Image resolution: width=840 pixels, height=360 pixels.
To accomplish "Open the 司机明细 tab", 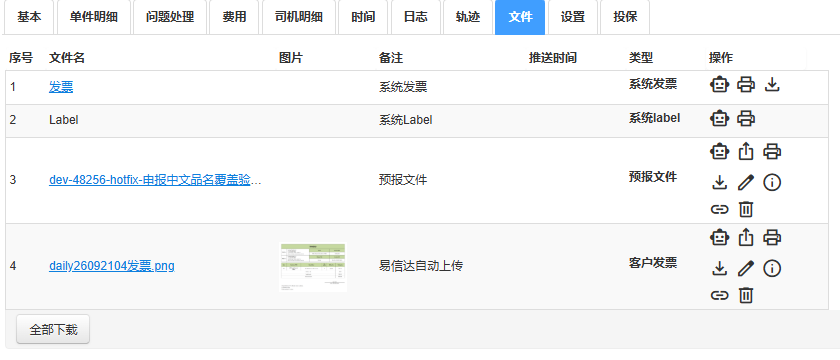I will click(298, 17).
